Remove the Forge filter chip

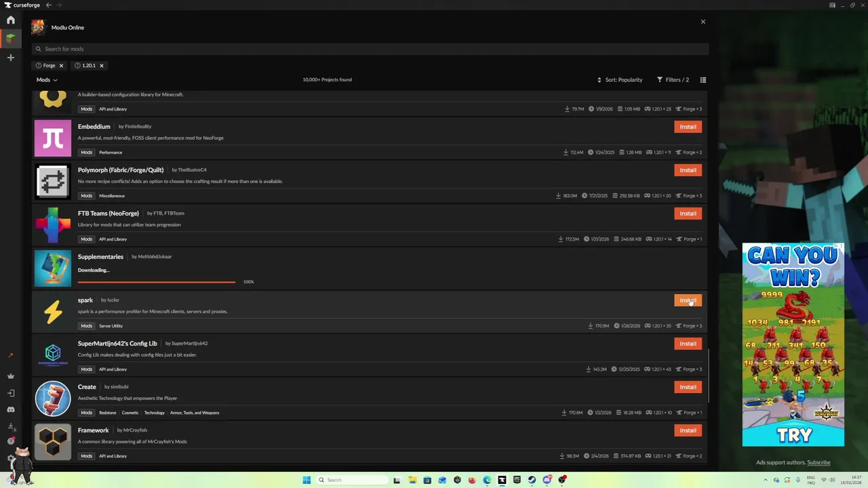[61, 66]
